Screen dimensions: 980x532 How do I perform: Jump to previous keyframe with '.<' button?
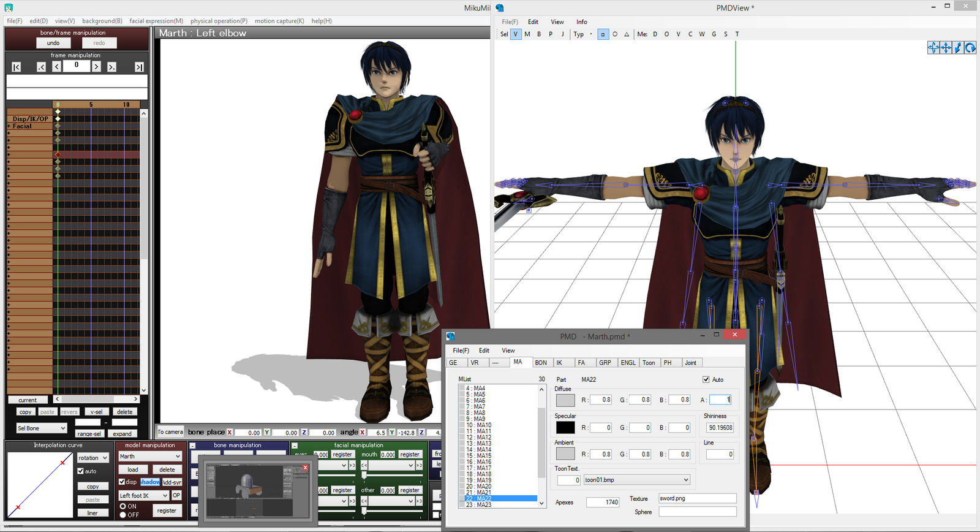click(x=41, y=67)
